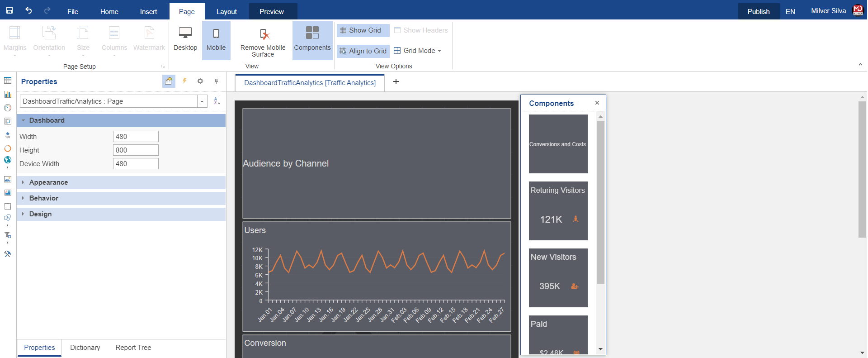Click the Publish button
The image size is (868, 358).
pos(759,12)
